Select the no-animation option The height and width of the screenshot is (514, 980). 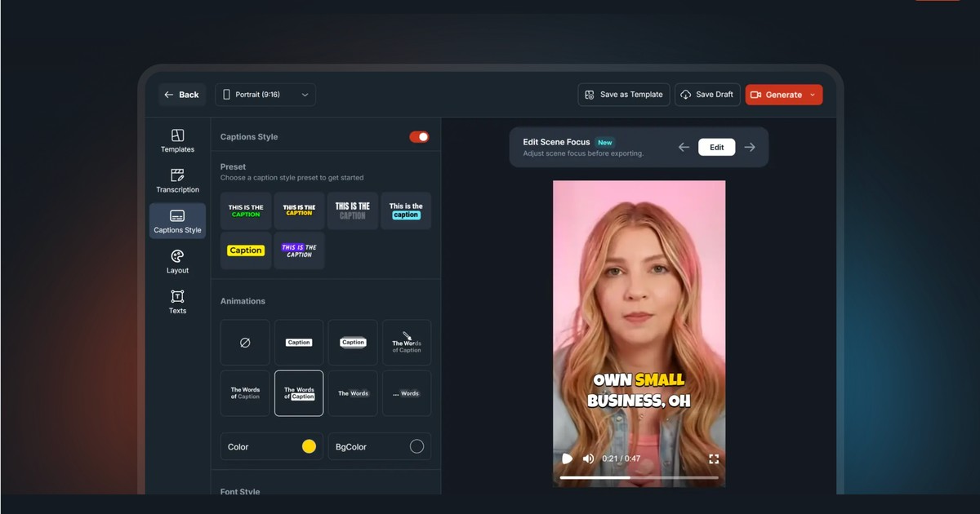(x=245, y=343)
